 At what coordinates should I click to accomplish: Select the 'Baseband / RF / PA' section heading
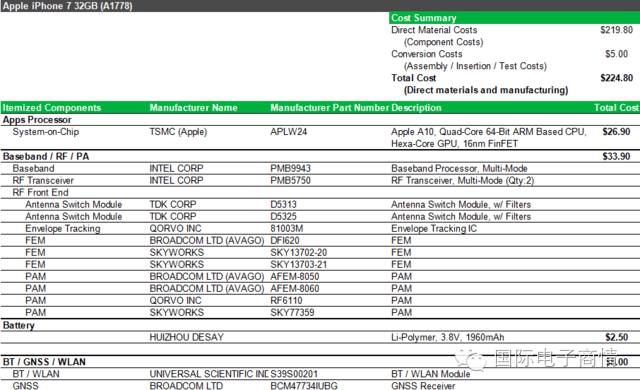(x=46, y=157)
